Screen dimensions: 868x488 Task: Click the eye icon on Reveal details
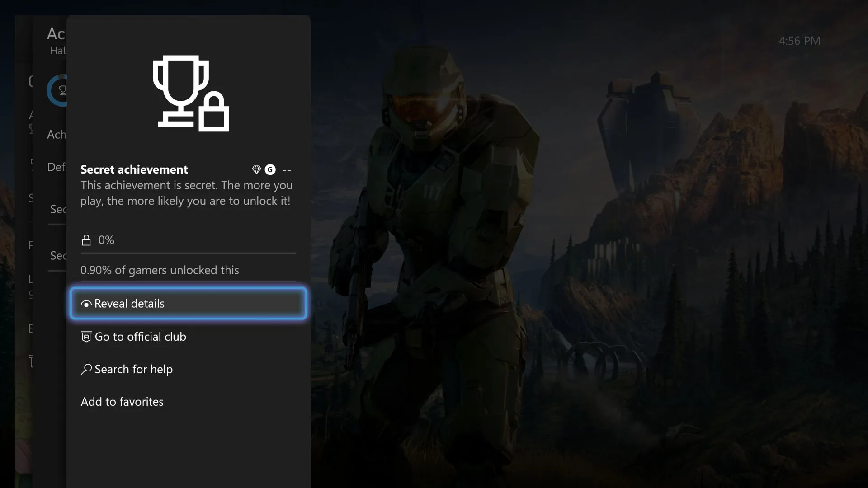pyautogui.click(x=86, y=304)
